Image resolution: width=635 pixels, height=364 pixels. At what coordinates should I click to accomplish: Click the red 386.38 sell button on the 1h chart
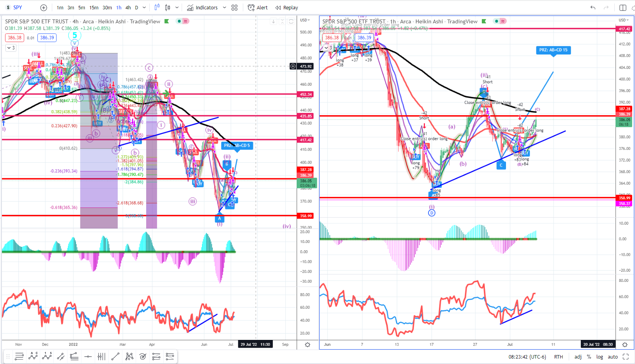(x=332, y=38)
